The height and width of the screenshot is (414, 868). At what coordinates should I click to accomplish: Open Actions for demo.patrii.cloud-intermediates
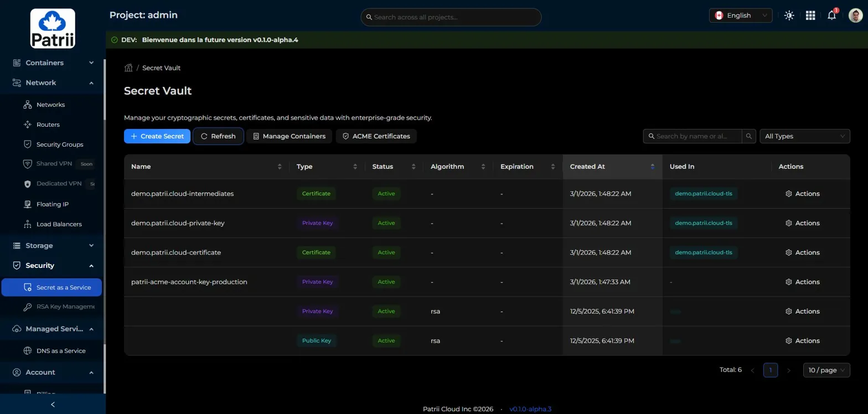click(x=803, y=194)
